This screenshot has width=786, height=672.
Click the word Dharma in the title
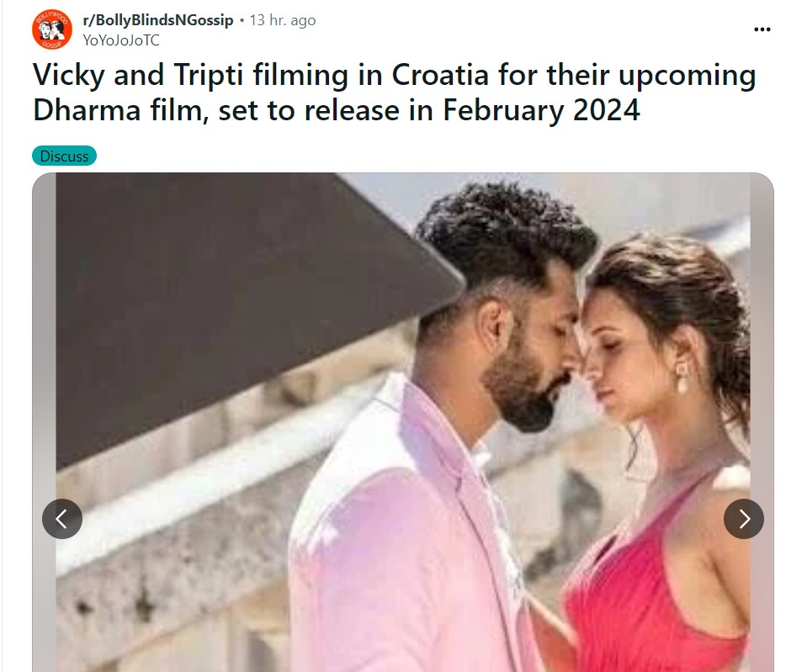(x=87, y=110)
